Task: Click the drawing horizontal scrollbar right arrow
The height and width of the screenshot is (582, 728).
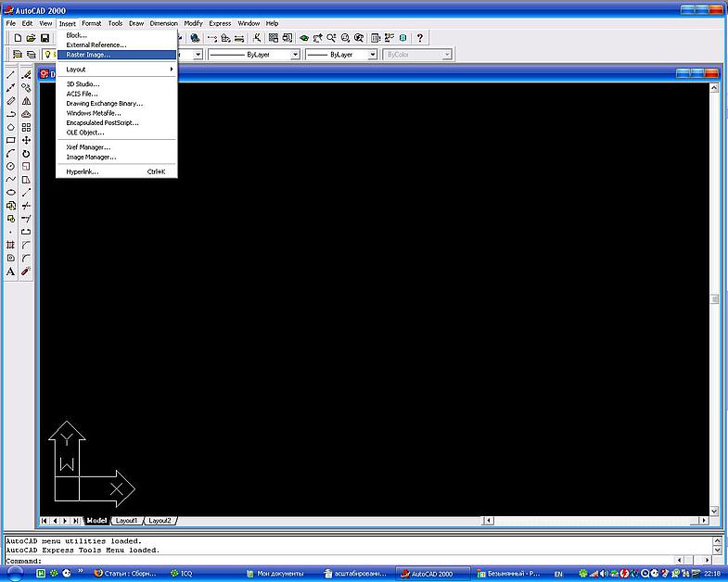Action: coord(704,521)
